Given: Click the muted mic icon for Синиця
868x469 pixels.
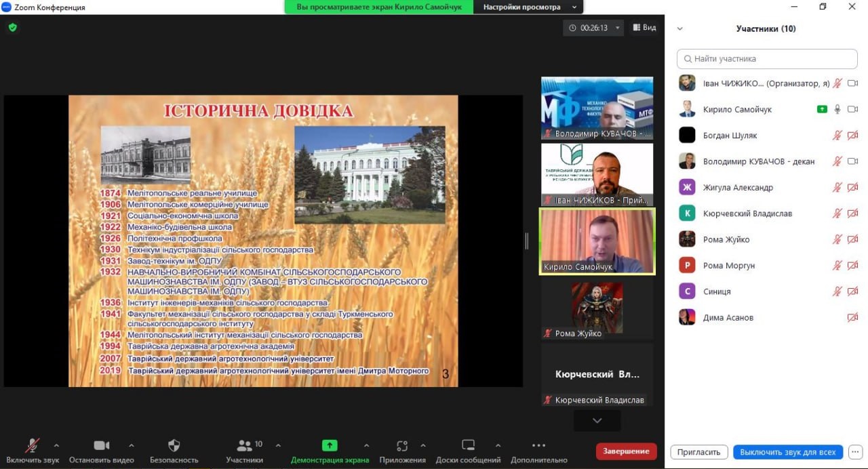Looking at the screenshot, I should (x=837, y=291).
